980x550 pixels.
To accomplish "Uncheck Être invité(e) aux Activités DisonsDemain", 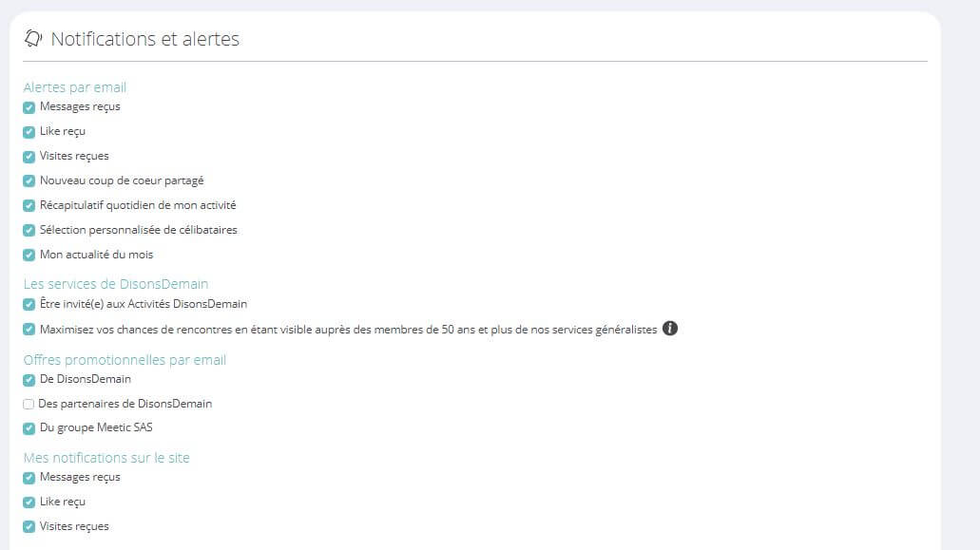I will [29, 305].
